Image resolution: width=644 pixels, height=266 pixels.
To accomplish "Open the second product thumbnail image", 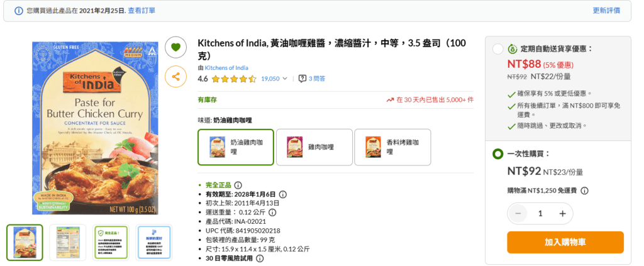I will point(67,242).
